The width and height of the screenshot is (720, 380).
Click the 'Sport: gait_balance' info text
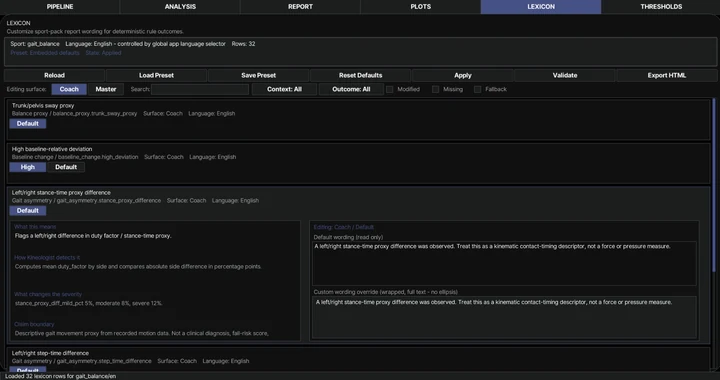[x=35, y=44]
